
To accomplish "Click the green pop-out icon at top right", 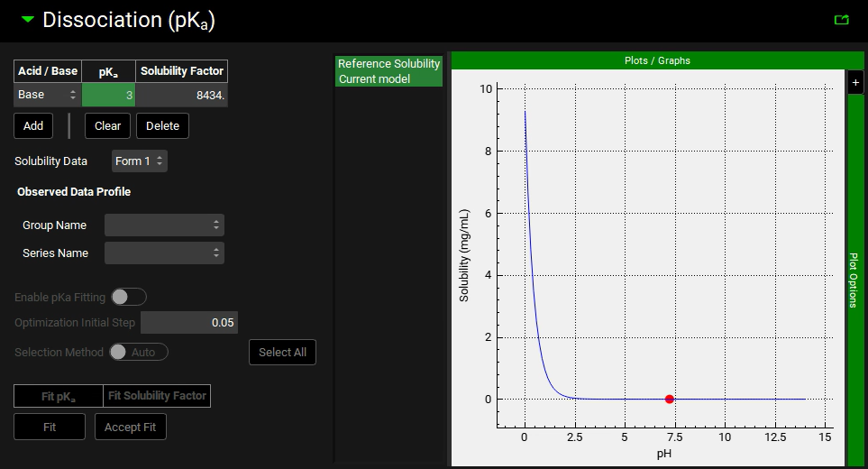I will point(842,19).
